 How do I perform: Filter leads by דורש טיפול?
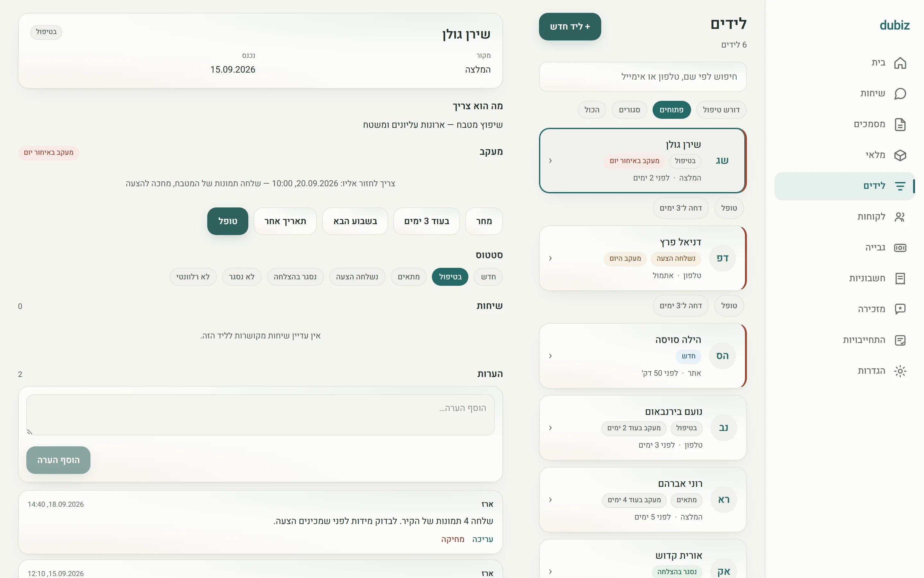(721, 110)
